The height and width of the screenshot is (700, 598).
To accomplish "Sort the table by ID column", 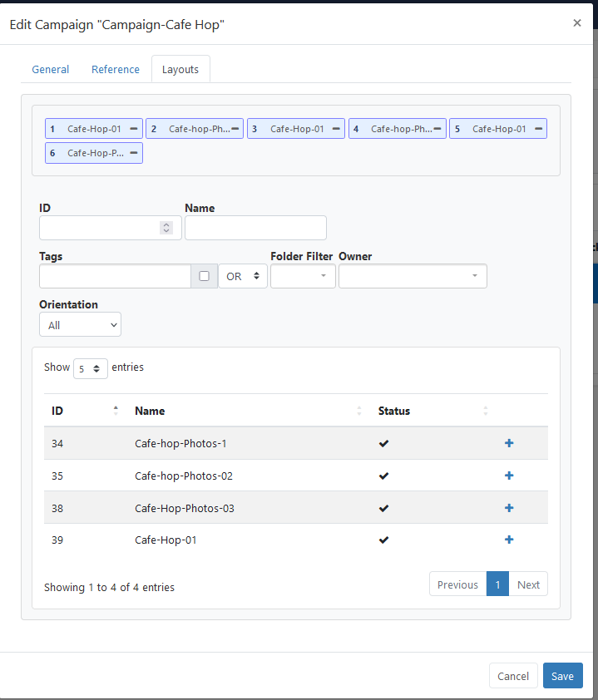I will click(86, 411).
